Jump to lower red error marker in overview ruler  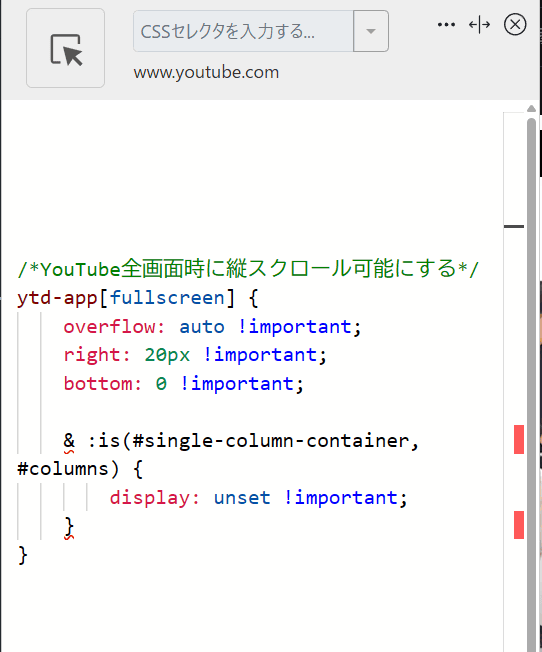[519, 525]
